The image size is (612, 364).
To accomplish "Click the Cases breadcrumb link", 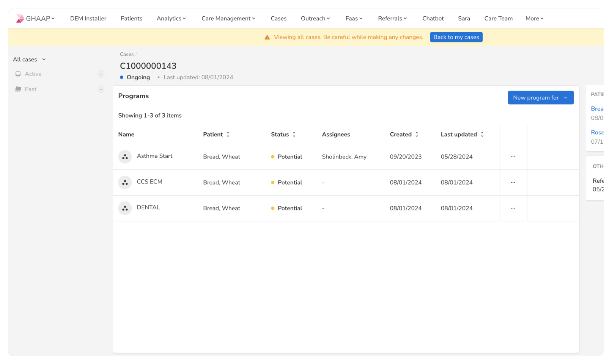I will tap(127, 55).
